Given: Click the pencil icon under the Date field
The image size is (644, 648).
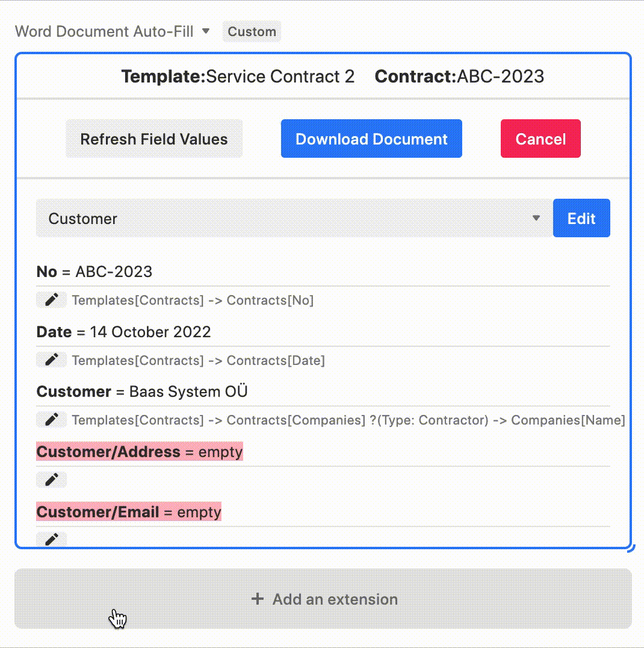Looking at the screenshot, I should coord(52,360).
